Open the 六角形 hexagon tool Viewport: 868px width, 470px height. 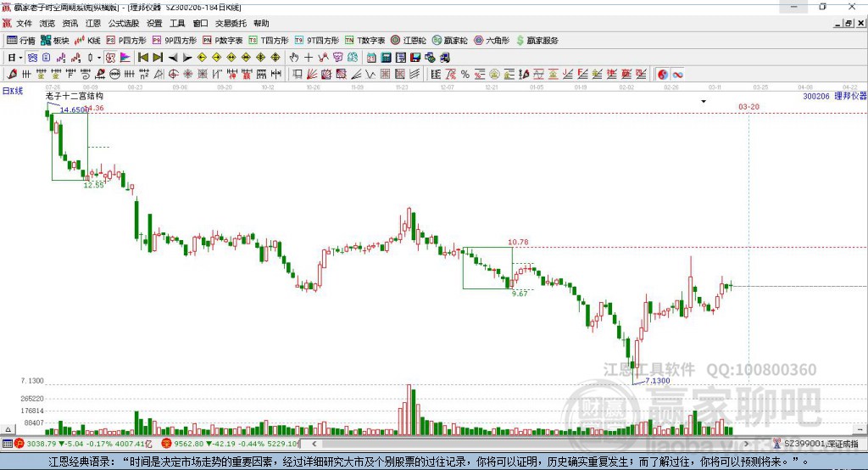(x=492, y=41)
